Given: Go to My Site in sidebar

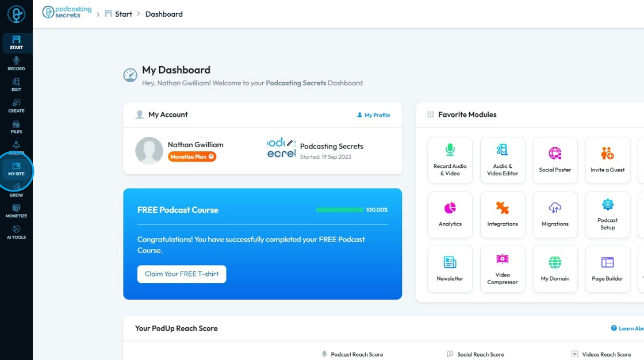Looking at the screenshot, I should [x=16, y=169].
